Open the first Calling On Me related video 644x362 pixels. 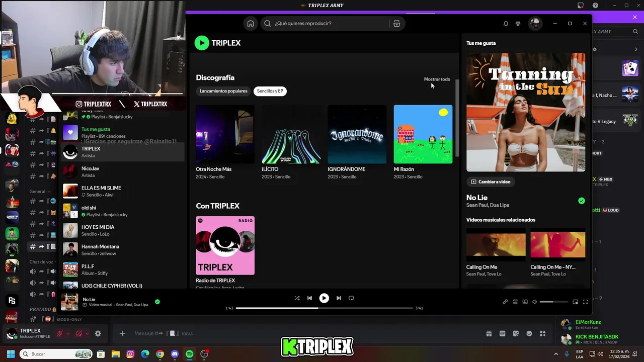(x=496, y=244)
